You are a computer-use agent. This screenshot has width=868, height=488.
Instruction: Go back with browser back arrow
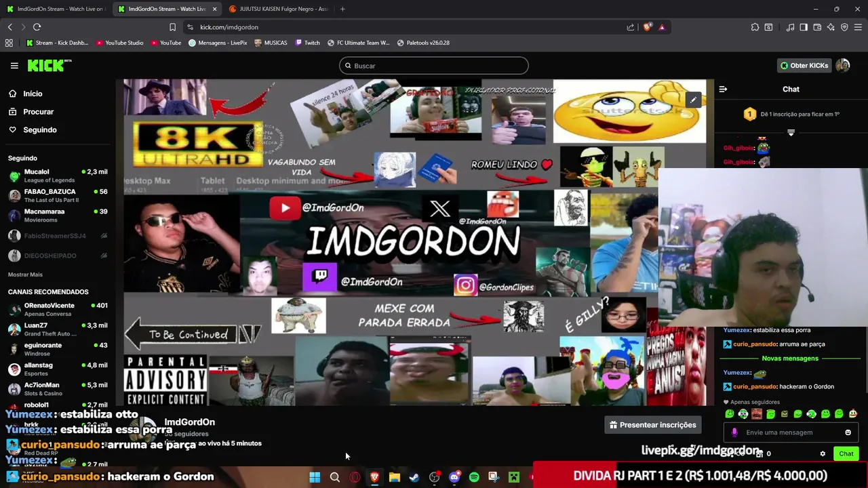9,27
